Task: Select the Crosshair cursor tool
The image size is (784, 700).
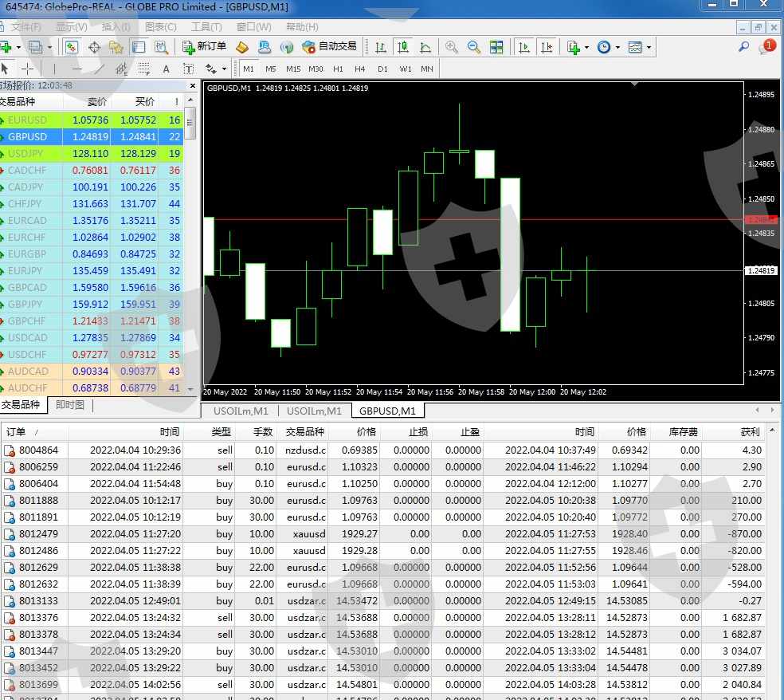Action: [27, 69]
